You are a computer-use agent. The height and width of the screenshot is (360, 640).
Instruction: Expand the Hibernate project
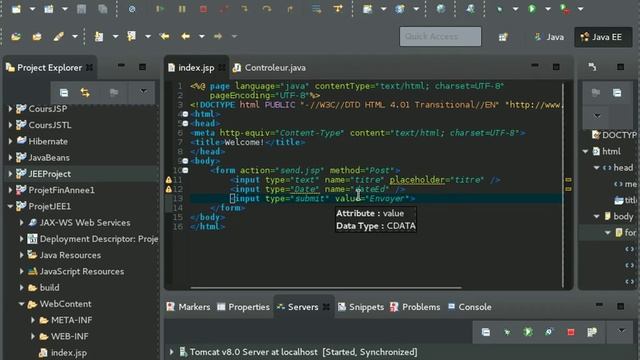pos(10,141)
